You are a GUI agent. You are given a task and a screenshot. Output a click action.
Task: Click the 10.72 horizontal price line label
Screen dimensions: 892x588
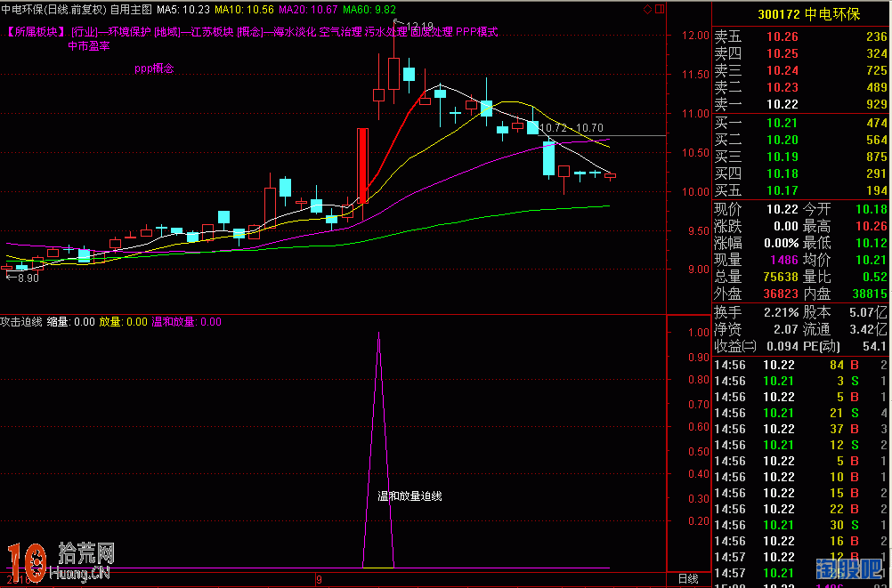coord(552,128)
